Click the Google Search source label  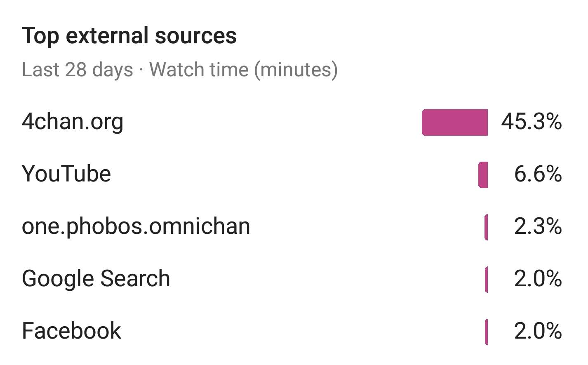pos(96,278)
